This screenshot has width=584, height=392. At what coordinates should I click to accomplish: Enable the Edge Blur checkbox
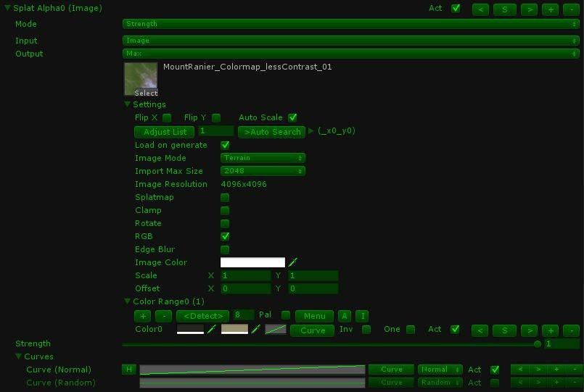coord(225,249)
